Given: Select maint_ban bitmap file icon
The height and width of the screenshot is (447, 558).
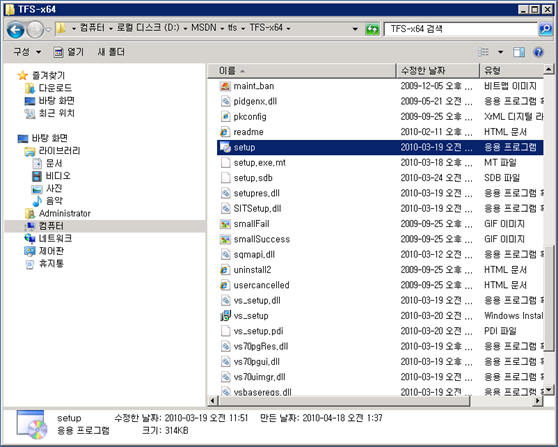Looking at the screenshot, I should click(225, 86).
